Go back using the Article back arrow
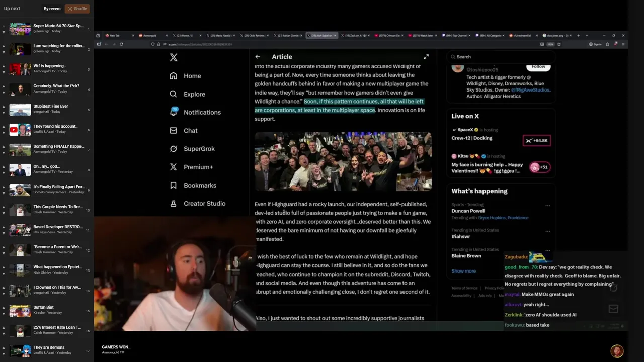Viewport: 644px width, 362px height. [x=258, y=57]
